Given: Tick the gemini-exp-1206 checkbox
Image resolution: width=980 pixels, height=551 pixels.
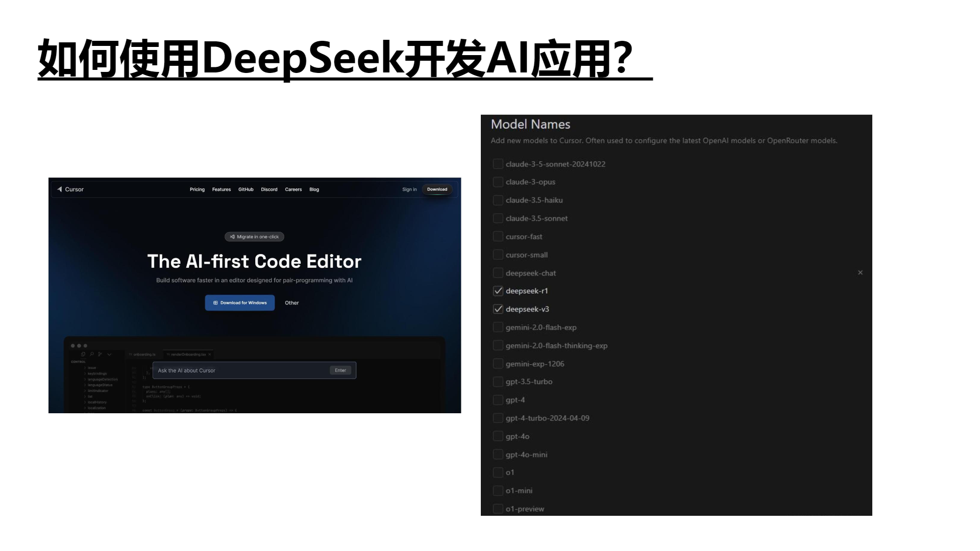Looking at the screenshot, I should (x=498, y=364).
